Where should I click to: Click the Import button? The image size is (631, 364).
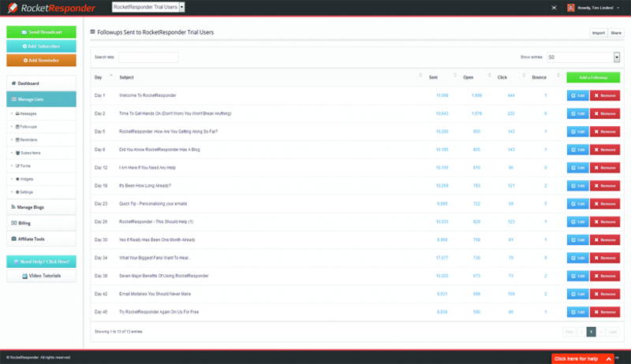pyautogui.click(x=599, y=33)
